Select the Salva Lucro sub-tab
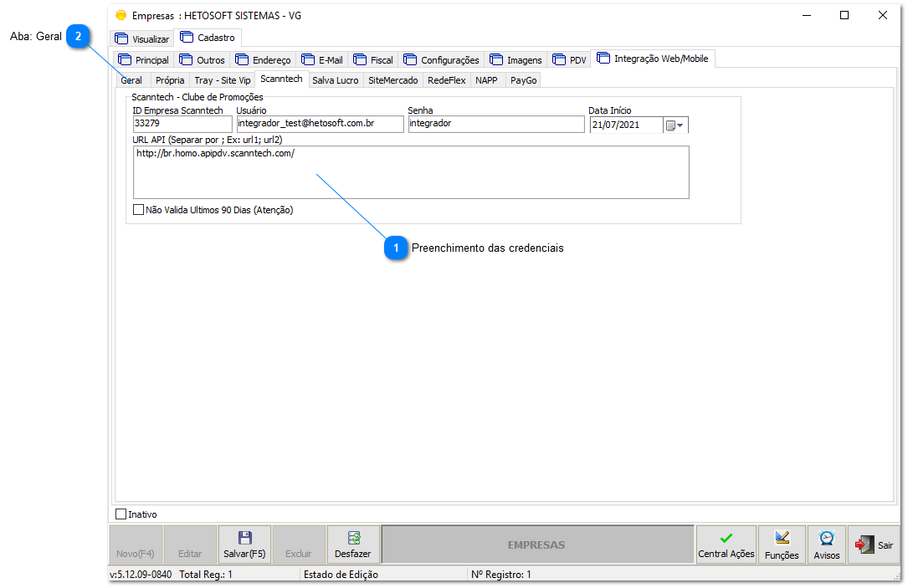 tap(335, 80)
